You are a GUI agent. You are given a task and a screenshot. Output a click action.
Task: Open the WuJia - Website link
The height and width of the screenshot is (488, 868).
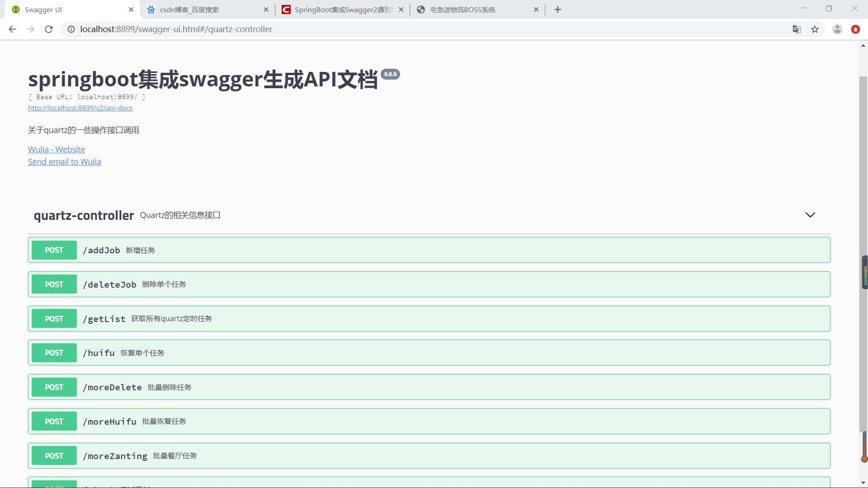pyautogui.click(x=56, y=149)
